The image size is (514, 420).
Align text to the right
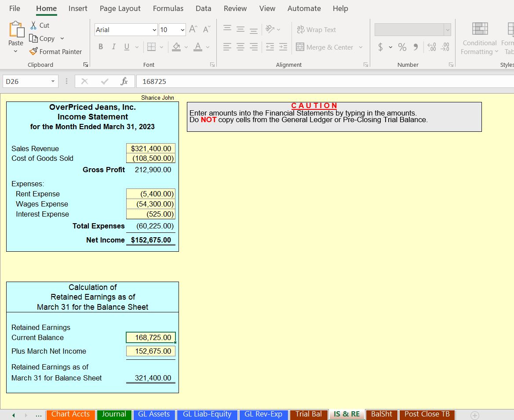click(253, 47)
